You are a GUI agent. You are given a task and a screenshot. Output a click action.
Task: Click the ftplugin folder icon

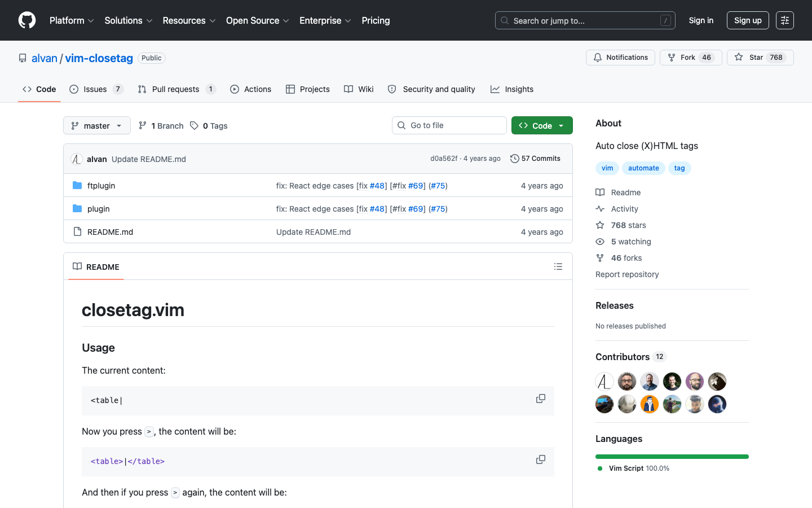point(77,186)
